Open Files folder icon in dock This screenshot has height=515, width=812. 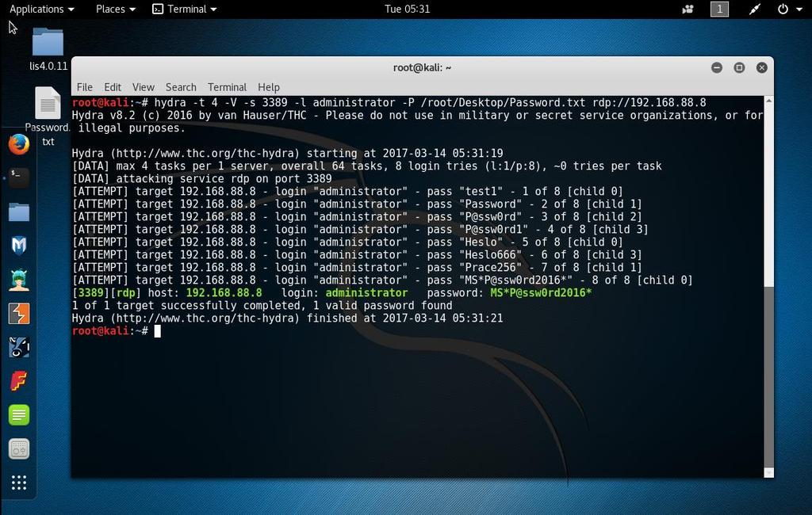tap(19, 212)
